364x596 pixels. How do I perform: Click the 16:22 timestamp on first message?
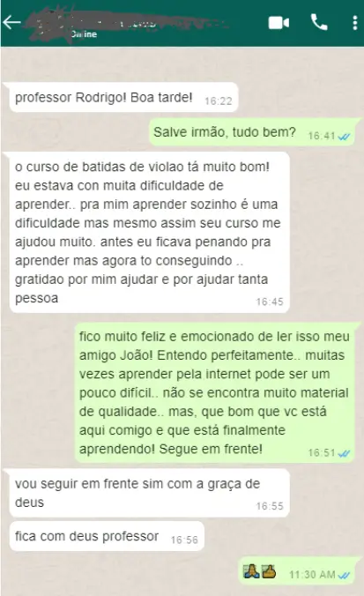(x=218, y=101)
